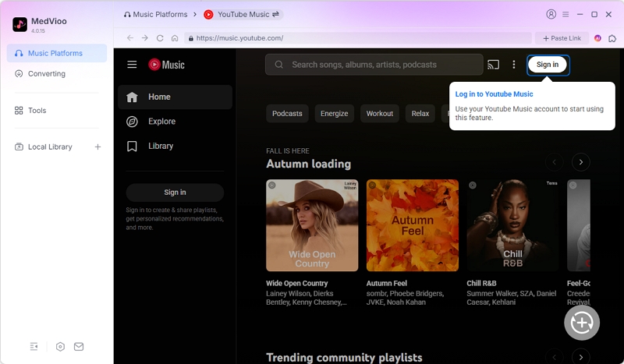Click the URL address bar
This screenshot has height=364, width=624.
[358, 38]
